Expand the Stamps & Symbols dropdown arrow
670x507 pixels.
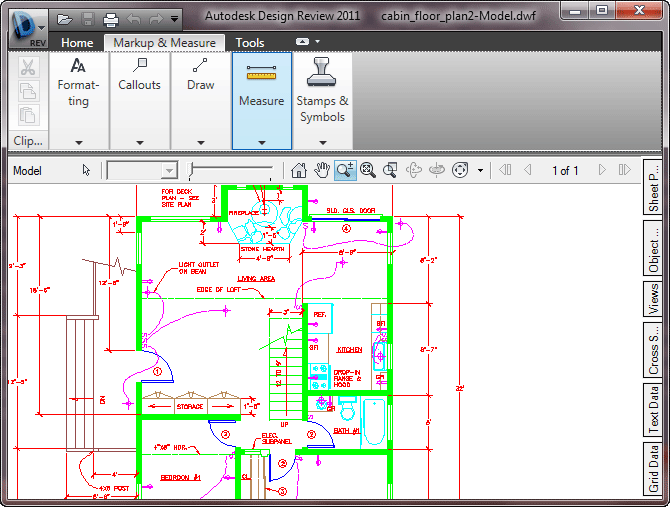[323, 143]
